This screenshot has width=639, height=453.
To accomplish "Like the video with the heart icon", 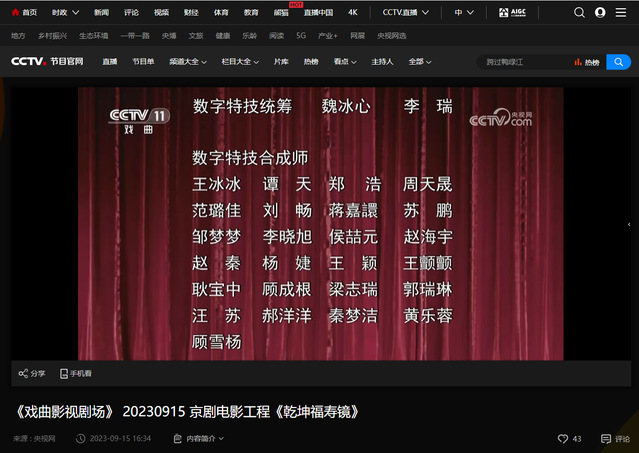I will [x=562, y=438].
